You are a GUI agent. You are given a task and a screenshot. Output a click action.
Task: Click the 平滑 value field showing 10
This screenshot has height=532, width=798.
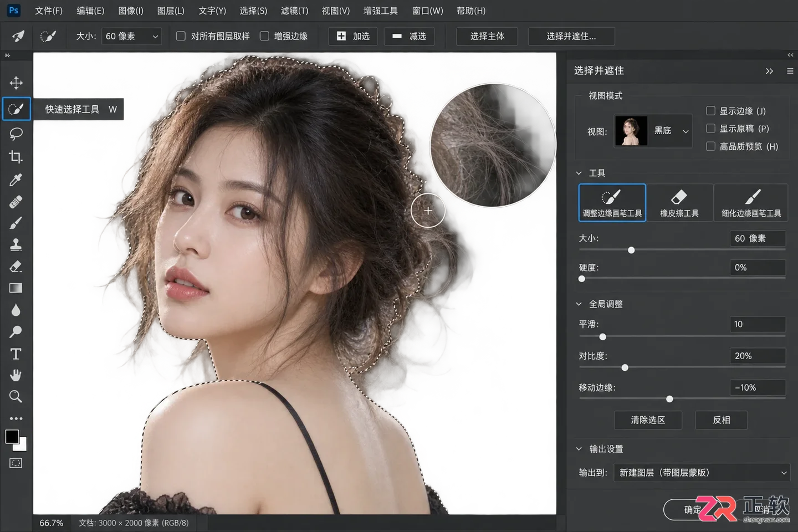[x=758, y=324]
